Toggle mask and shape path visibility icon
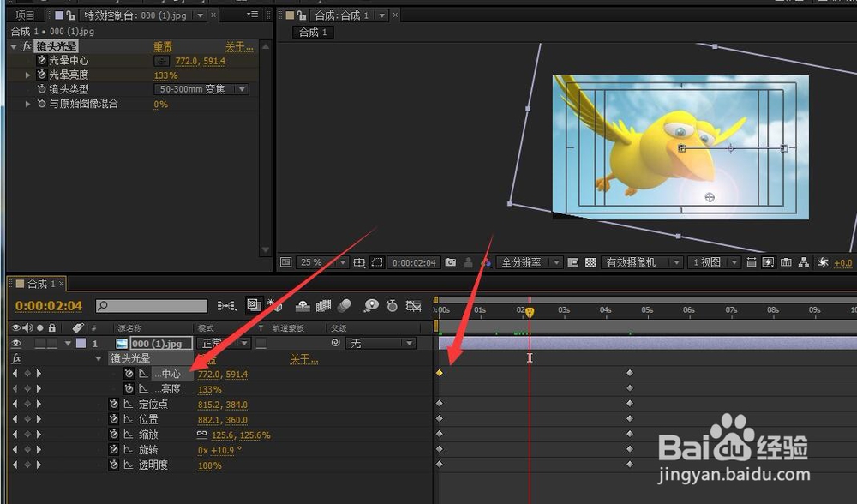Screen dimensions: 857x504 [x=377, y=262]
